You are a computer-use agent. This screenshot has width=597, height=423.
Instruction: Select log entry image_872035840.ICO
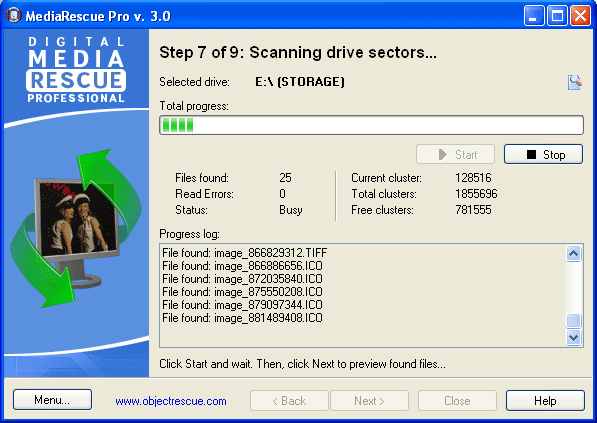click(242, 279)
